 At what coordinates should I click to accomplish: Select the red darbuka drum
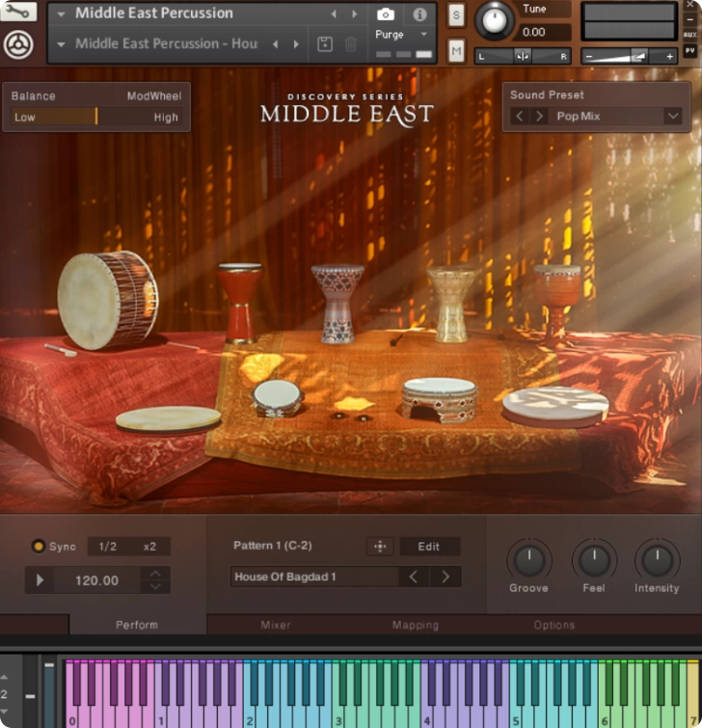tap(239, 303)
